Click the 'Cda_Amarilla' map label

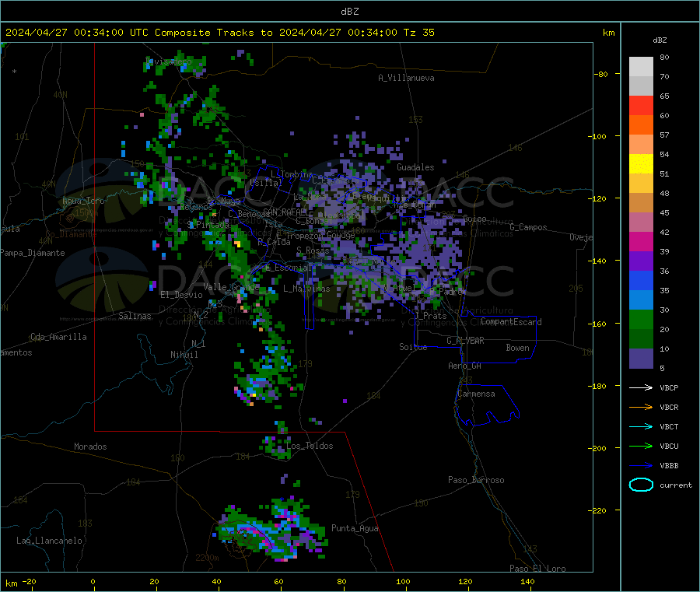(59, 337)
